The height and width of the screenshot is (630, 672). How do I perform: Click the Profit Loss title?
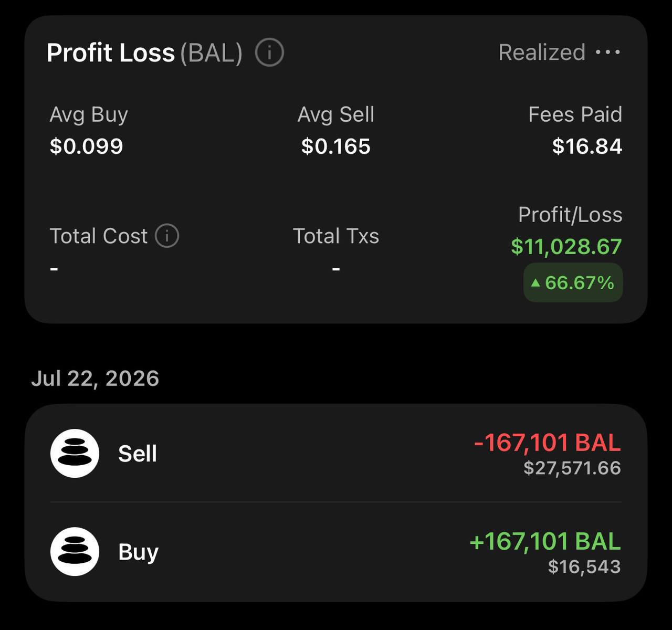click(x=111, y=52)
